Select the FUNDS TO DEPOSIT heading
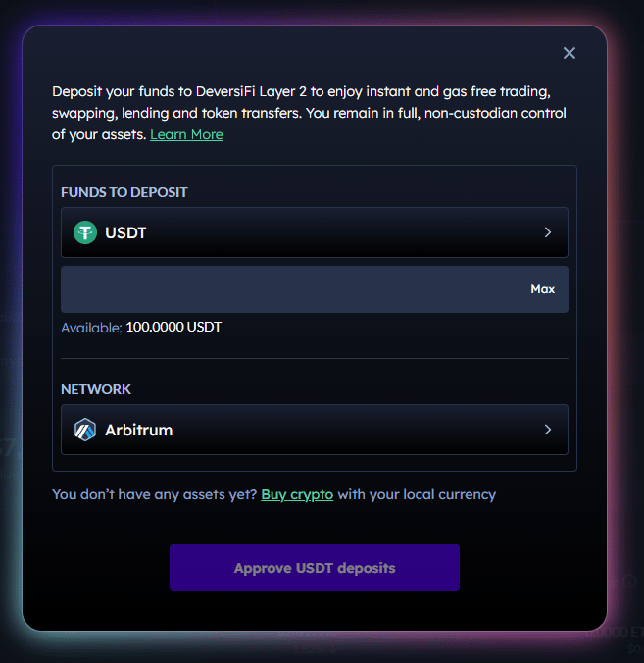Image resolution: width=644 pixels, height=663 pixels. click(124, 192)
